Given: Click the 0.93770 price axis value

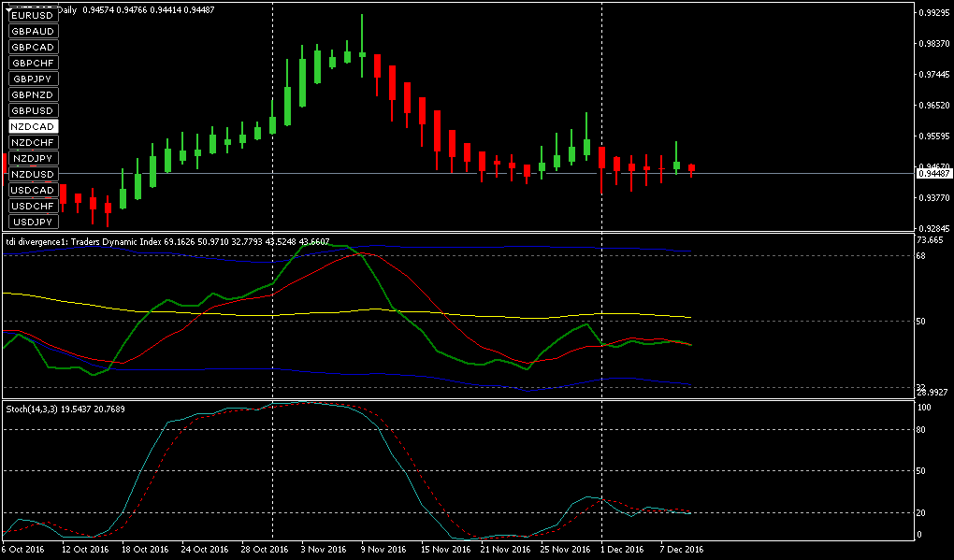Looking at the screenshot, I should click(933, 197).
